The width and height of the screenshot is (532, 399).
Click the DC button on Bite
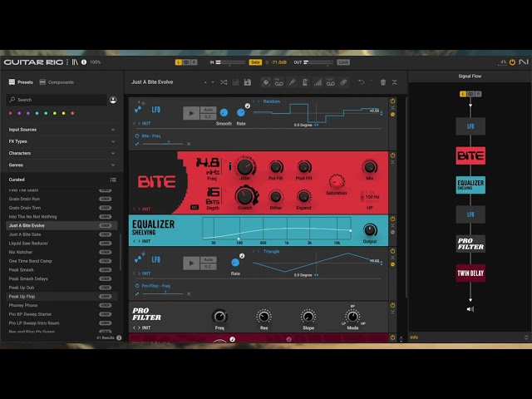195,207
